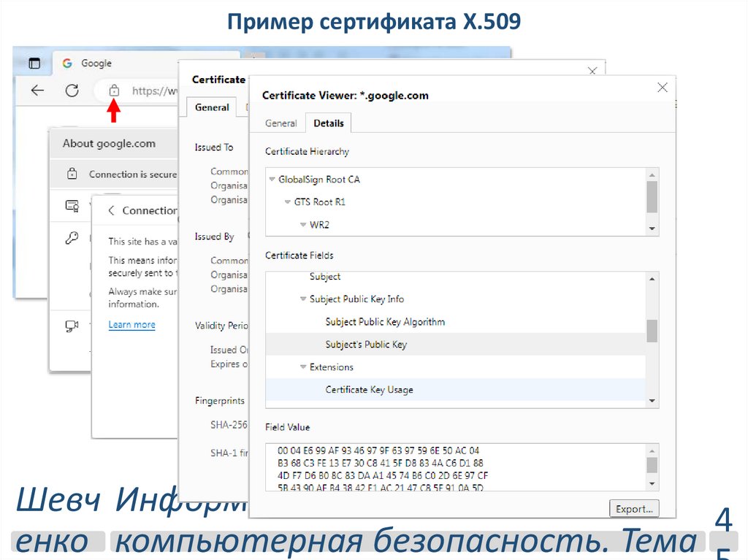Screen dimensions: 748x560
Task: Click the Field Value section label
Action: [x=287, y=427]
